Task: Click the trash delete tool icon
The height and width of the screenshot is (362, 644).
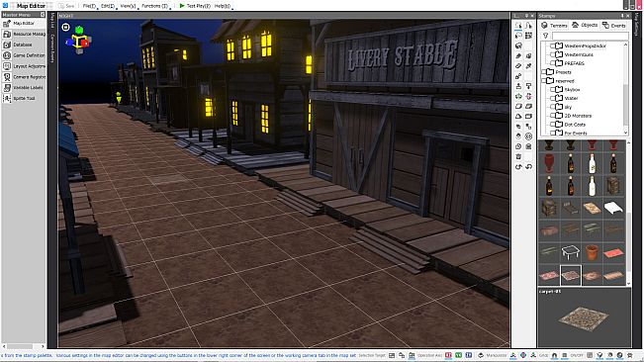Action: (518, 156)
